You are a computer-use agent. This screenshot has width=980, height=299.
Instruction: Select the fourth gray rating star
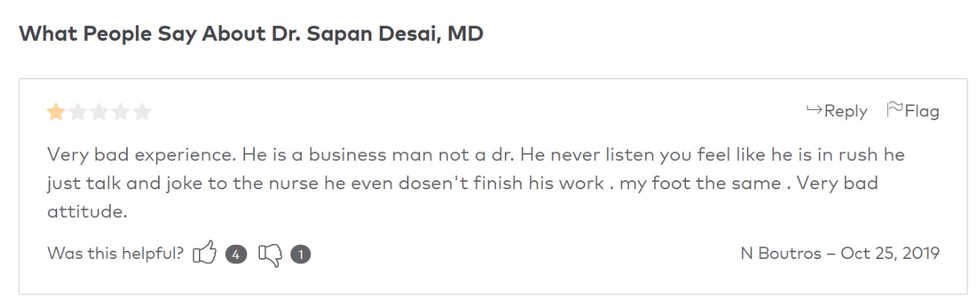click(x=120, y=112)
